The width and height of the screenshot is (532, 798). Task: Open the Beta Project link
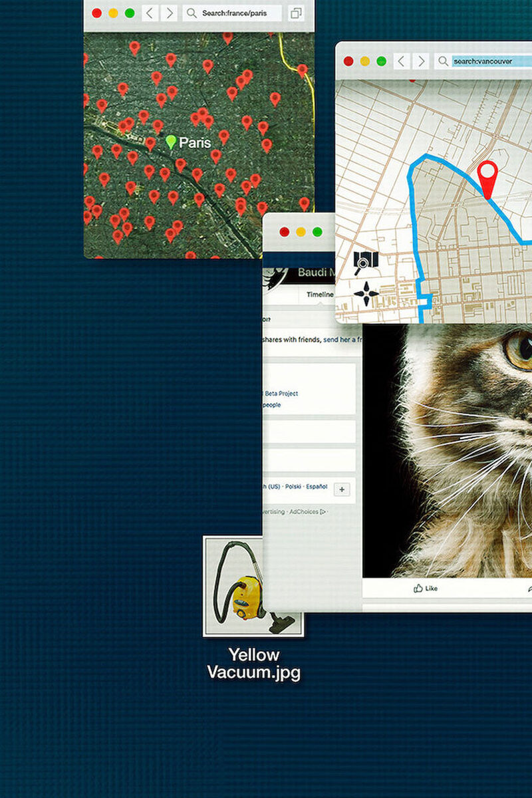(x=281, y=393)
